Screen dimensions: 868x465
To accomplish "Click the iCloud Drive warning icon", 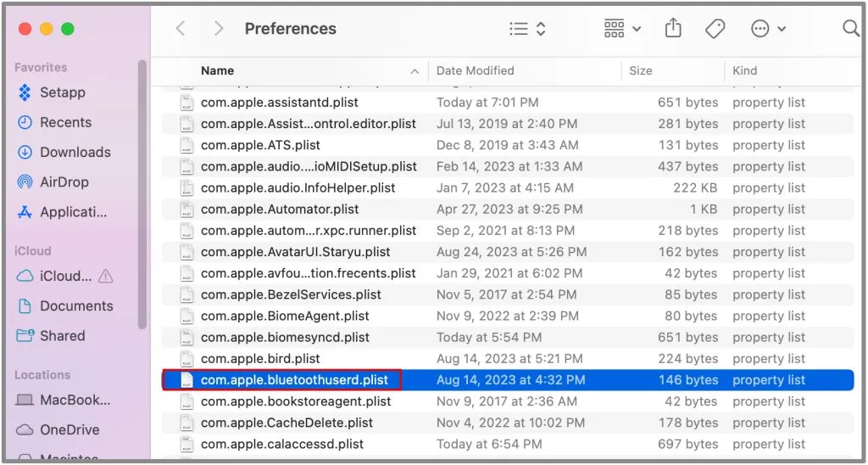I will [105, 276].
